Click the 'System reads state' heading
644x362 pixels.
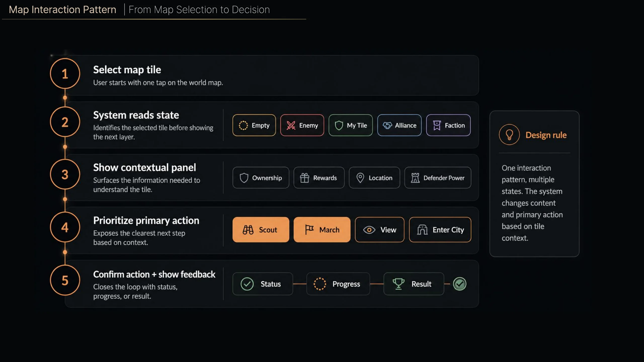coord(136,115)
